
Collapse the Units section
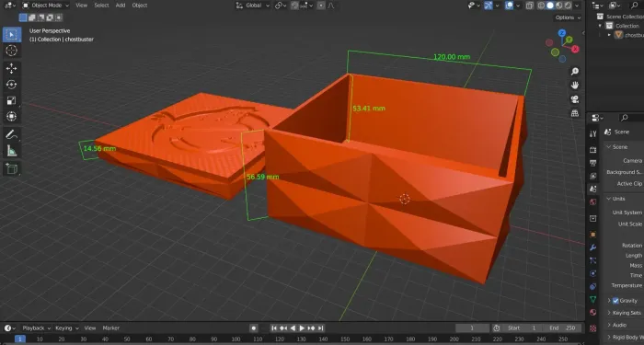tap(609, 199)
